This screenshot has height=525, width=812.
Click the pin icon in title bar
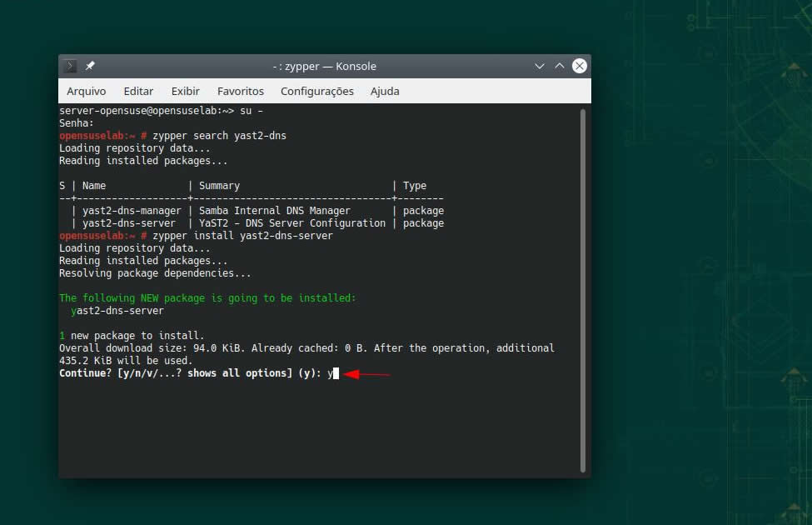click(90, 66)
